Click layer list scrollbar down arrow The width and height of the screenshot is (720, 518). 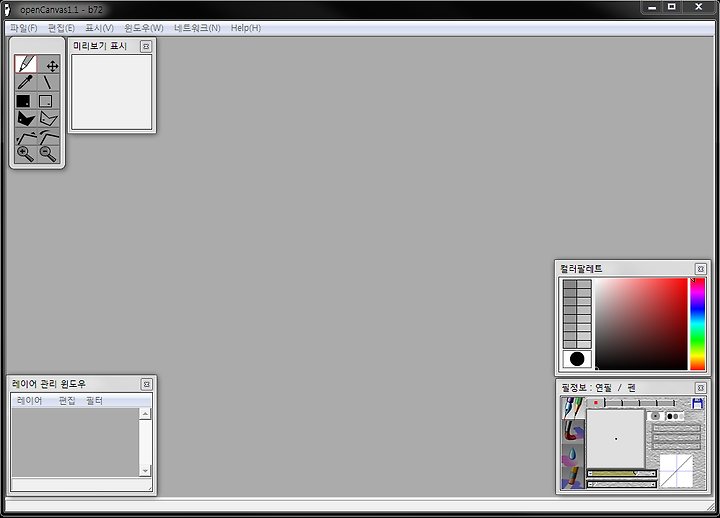tap(145, 471)
